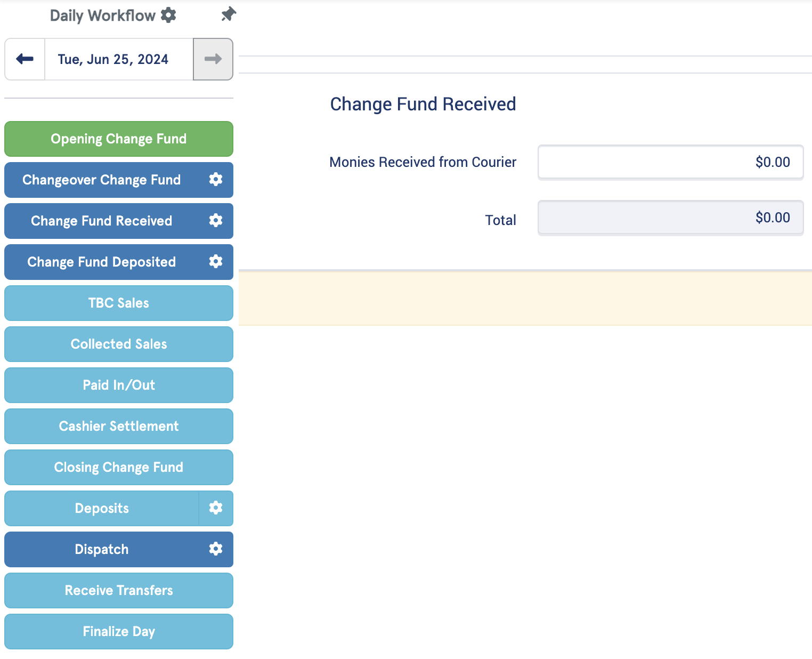The width and height of the screenshot is (812, 659).
Task: Advance to next day with right arrow
Action: (x=213, y=59)
